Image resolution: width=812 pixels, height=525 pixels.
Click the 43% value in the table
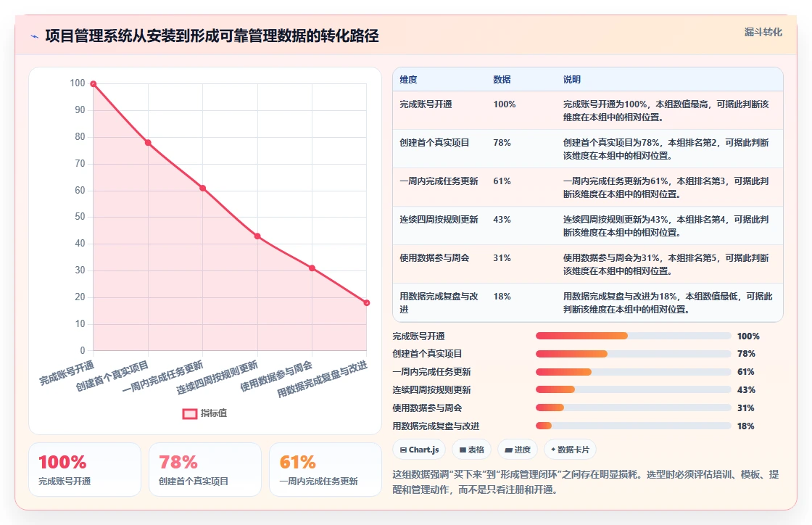pos(502,219)
